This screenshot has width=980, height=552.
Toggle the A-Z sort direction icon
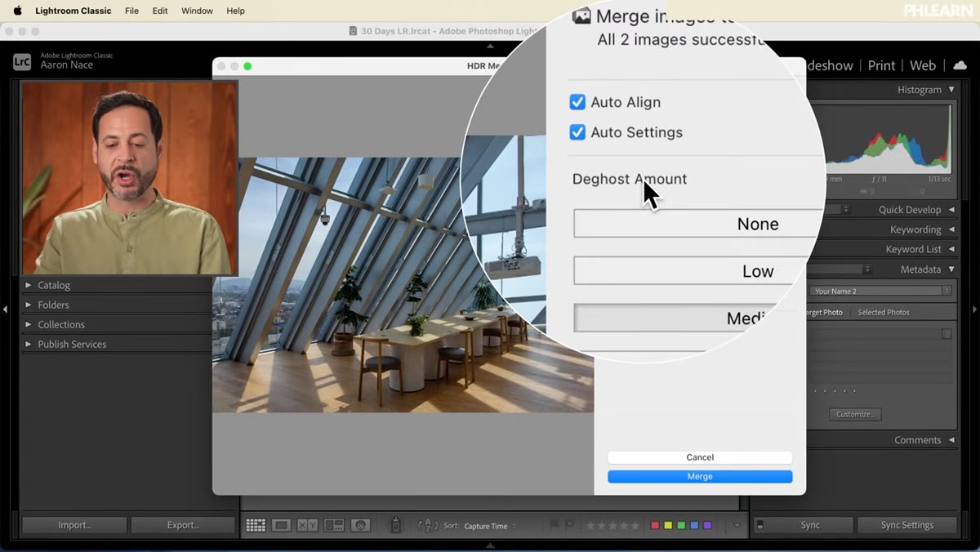pos(428,526)
